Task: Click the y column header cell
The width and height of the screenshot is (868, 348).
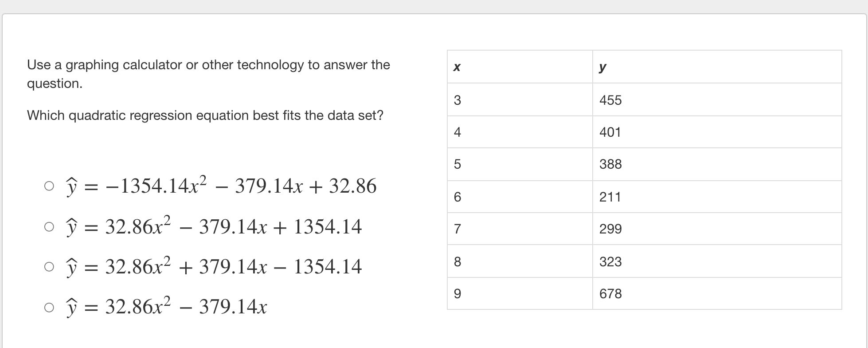Action: pyautogui.click(x=716, y=67)
